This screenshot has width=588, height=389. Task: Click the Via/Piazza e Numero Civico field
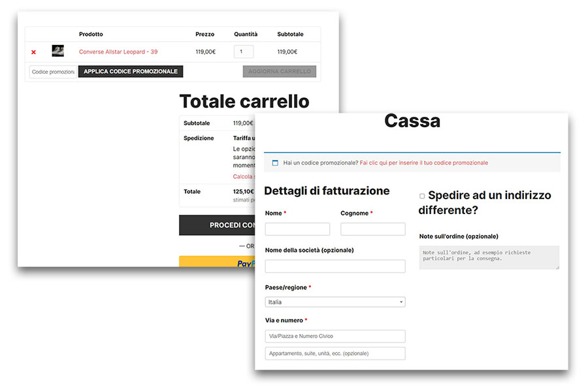point(335,336)
